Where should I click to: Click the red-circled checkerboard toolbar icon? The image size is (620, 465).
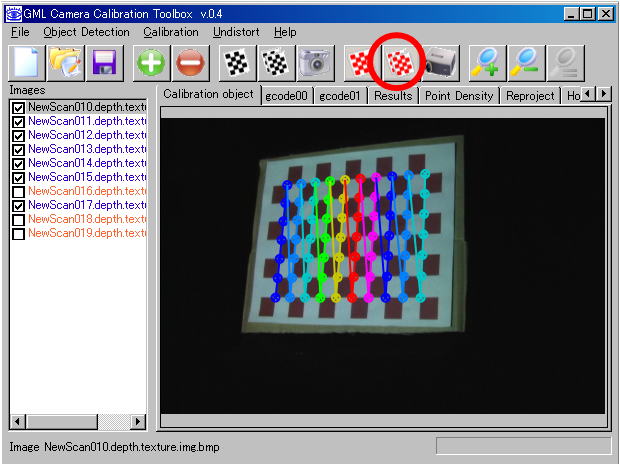coord(400,63)
